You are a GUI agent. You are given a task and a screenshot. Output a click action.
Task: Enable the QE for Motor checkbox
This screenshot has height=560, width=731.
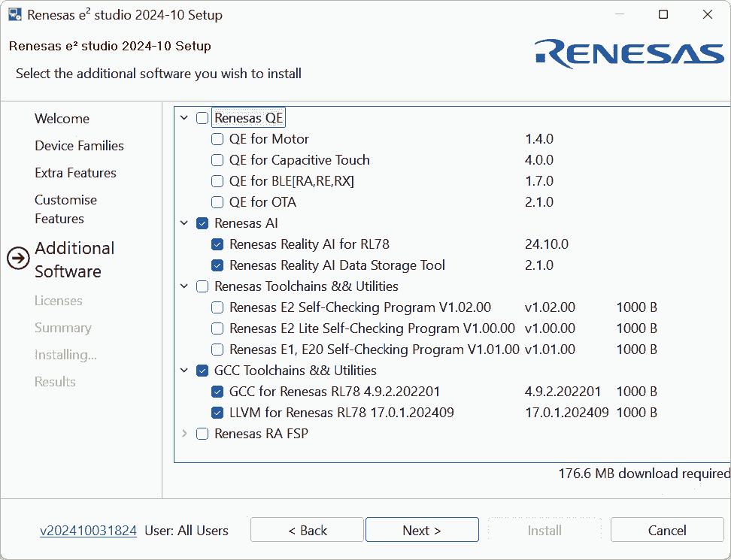[x=217, y=139]
